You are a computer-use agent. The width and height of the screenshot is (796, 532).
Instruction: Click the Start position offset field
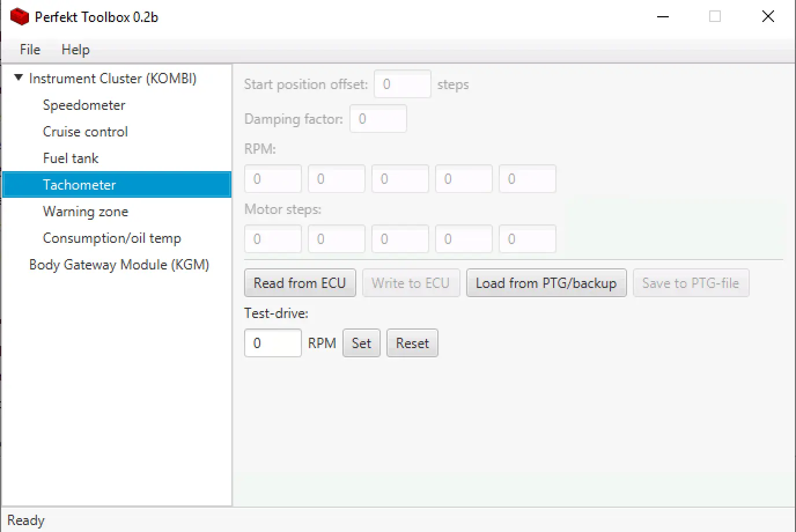click(402, 84)
